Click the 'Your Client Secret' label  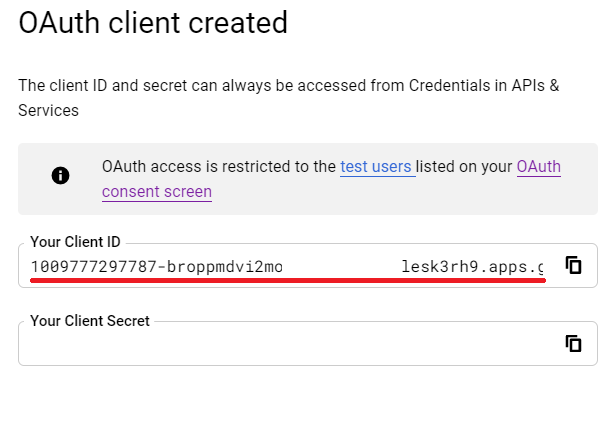(90, 321)
